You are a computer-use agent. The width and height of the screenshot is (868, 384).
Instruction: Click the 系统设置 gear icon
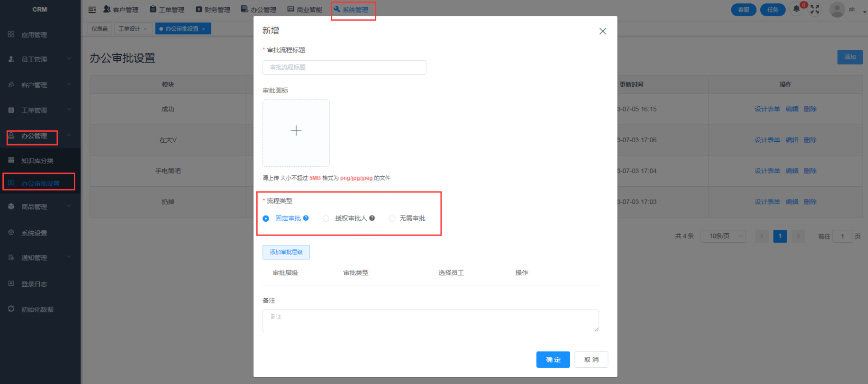coord(11,232)
